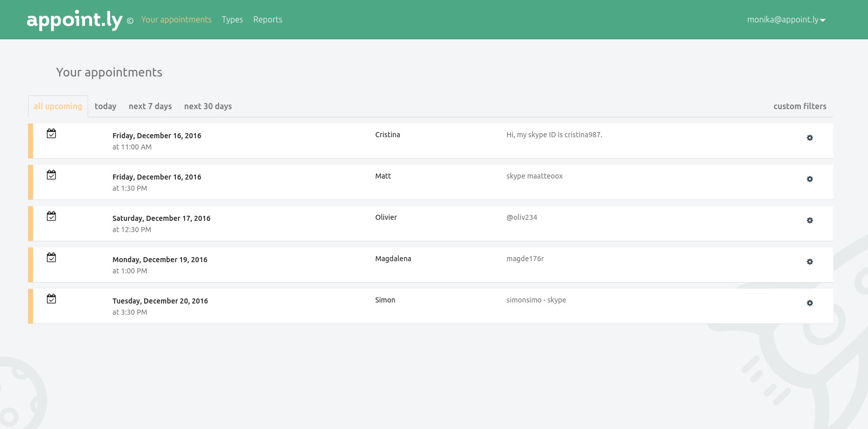Click calendar icon on Olivier's appointment row
Viewport: 868px width, 429px height.
point(51,216)
